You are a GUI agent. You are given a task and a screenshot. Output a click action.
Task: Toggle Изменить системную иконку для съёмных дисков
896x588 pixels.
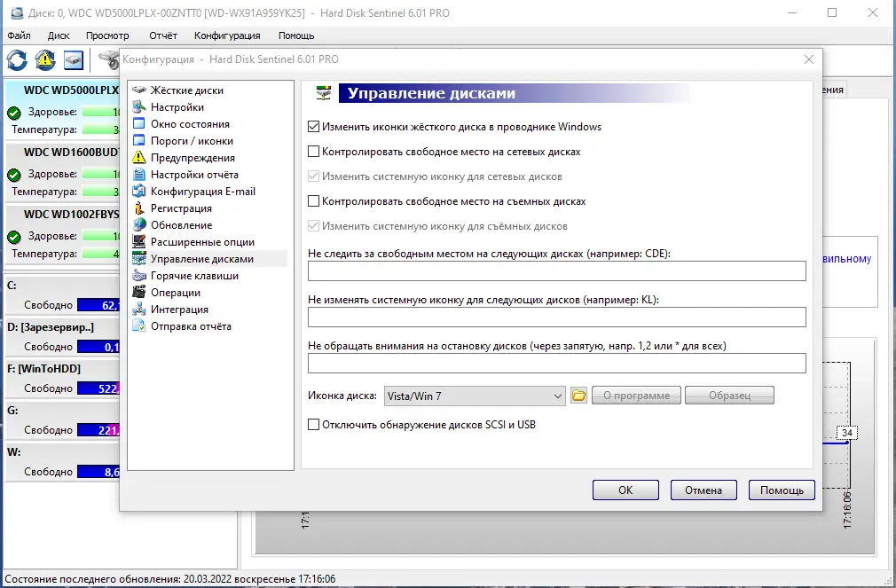[313, 226]
